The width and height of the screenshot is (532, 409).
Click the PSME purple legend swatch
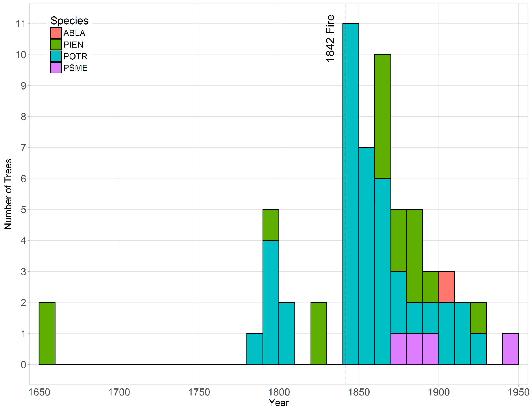click(x=56, y=68)
